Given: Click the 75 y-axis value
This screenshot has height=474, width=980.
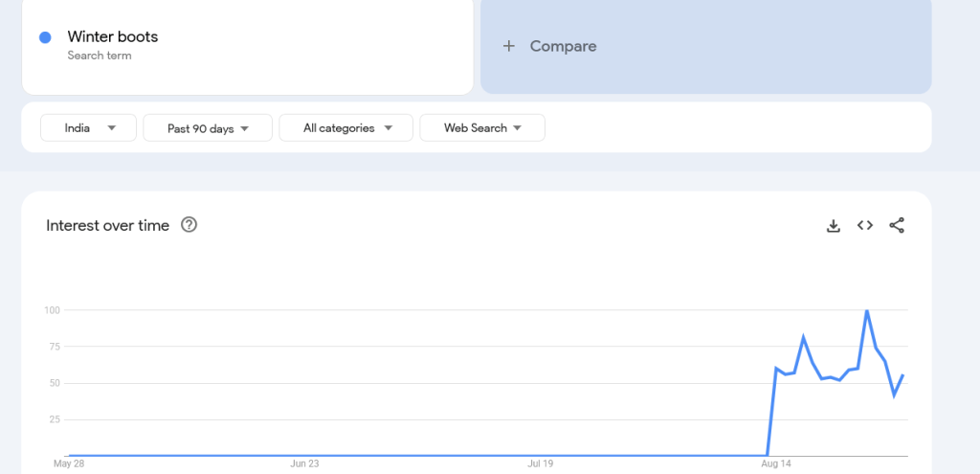Looking at the screenshot, I should (54, 346).
